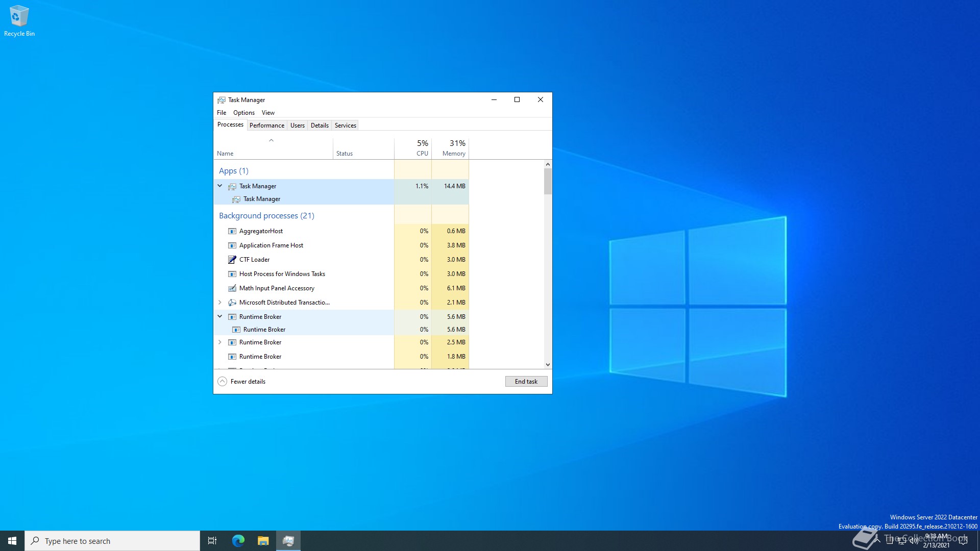Expand the Microsoft Distributed Transaction row
980x551 pixels.
(220, 303)
